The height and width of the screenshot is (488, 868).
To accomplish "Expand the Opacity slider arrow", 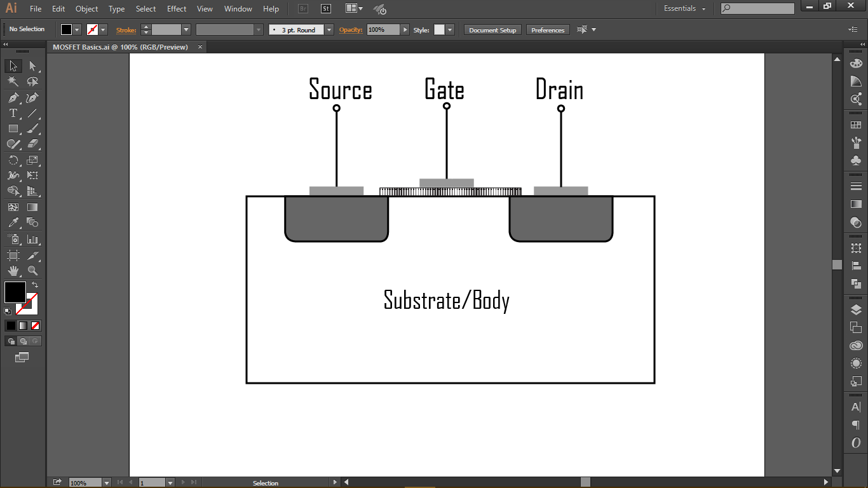I will click(x=405, y=30).
